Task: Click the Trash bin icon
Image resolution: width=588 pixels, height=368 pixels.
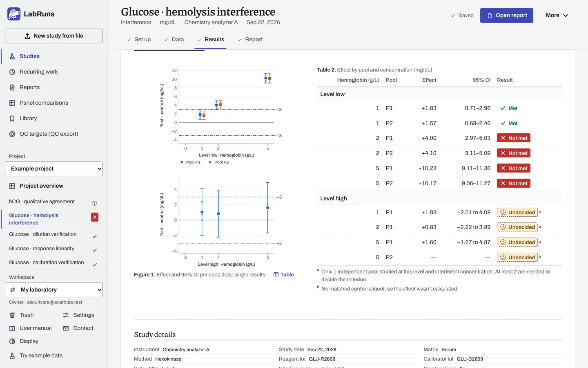Action: point(12,315)
